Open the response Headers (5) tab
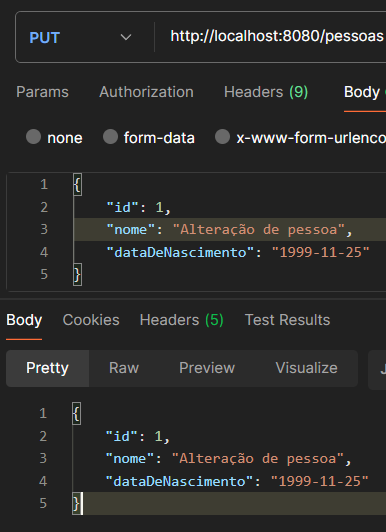 point(181,320)
